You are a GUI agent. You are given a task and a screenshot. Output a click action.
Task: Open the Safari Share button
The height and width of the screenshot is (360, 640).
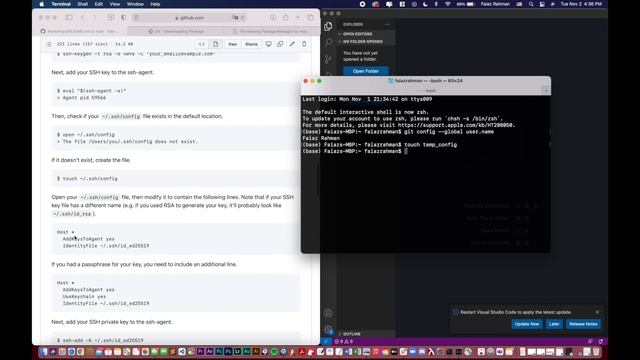(285, 18)
